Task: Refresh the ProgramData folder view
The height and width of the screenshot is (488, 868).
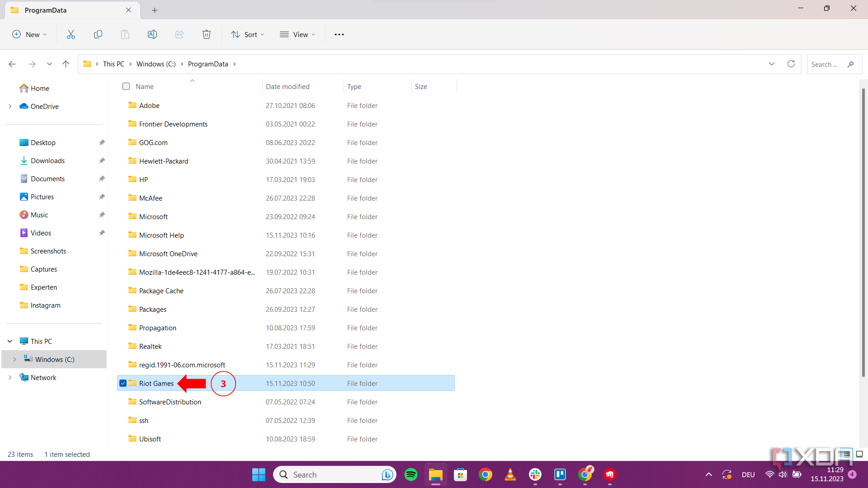Action: pyautogui.click(x=791, y=64)
